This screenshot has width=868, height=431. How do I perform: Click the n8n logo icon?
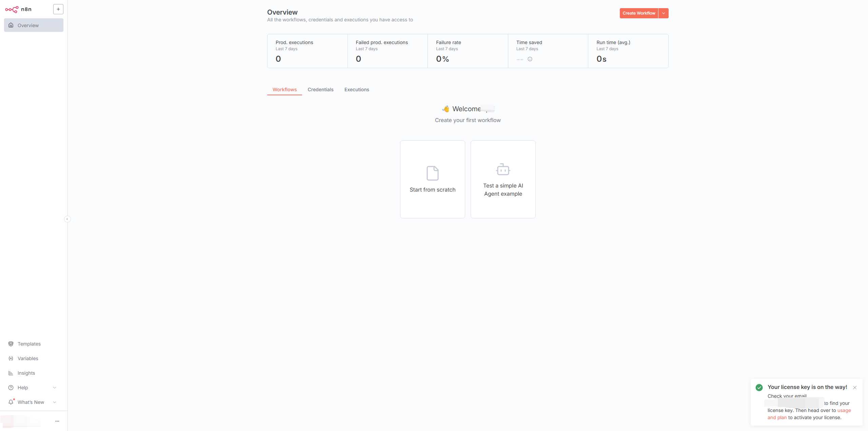click(12, 9)
